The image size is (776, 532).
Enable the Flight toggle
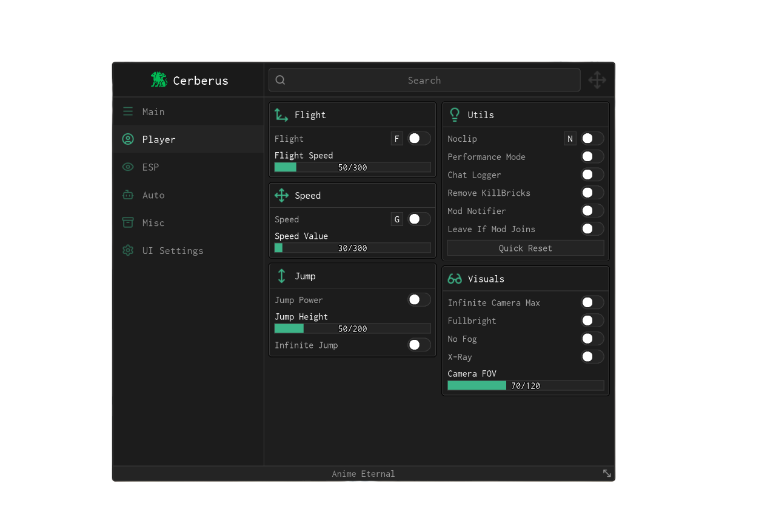pos(419,139)
